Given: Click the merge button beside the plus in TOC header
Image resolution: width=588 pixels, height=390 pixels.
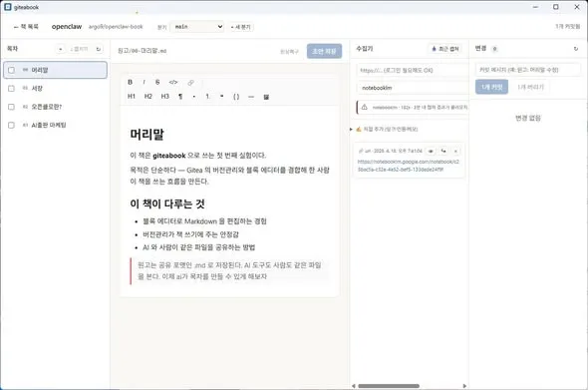Looking at the screenshot, I should 79,49.
